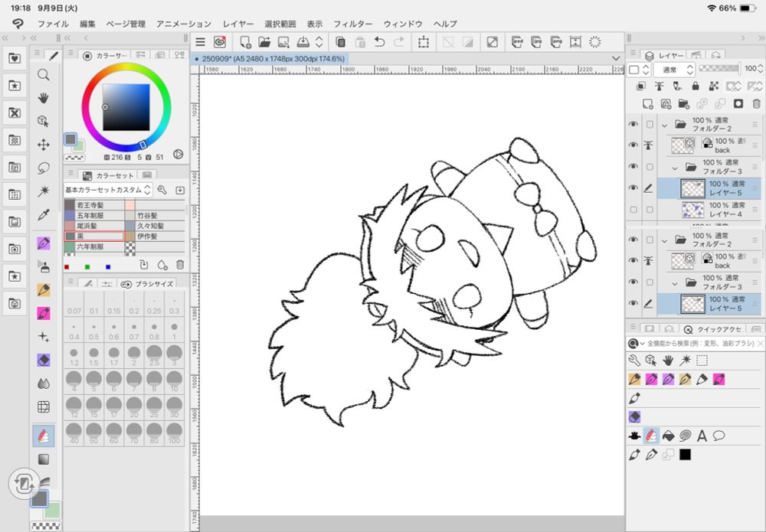This screenshot has width=766, height=532.
Task: Switch to the カラーセット tab
Action: tap(109, 175)
